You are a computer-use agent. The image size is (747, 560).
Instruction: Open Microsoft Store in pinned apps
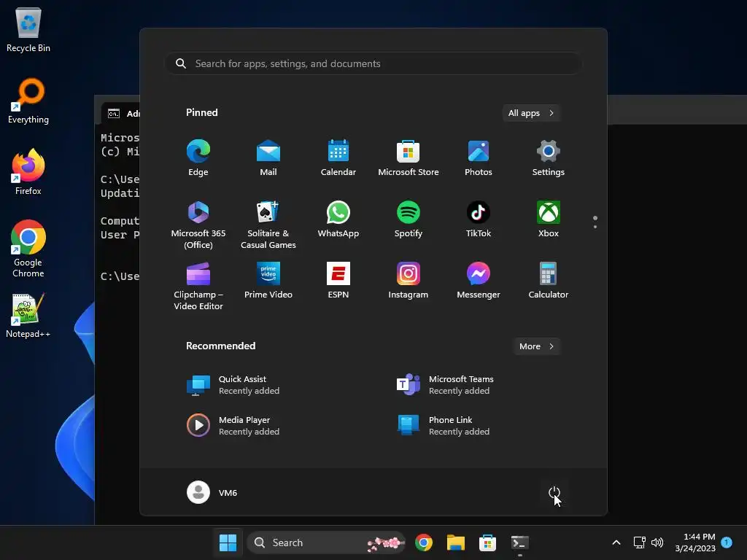point(409,158)
